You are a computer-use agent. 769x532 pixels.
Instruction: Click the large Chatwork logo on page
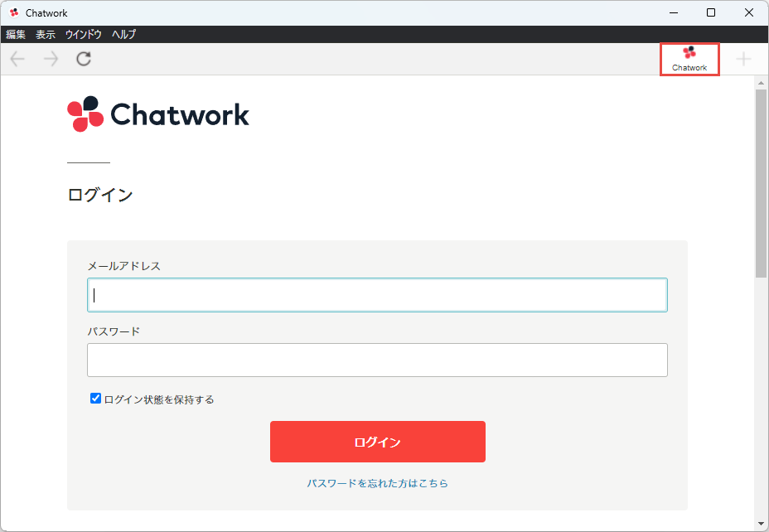pyautogui.click(x=158, y=114)
